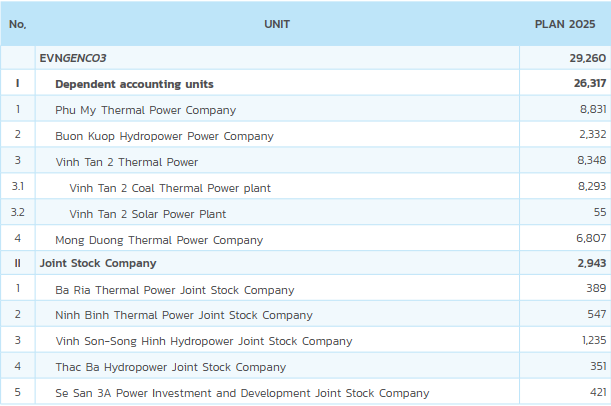This screenshot has height=406, width=611.
Task: Click row number 3.1
Action: 18,186
